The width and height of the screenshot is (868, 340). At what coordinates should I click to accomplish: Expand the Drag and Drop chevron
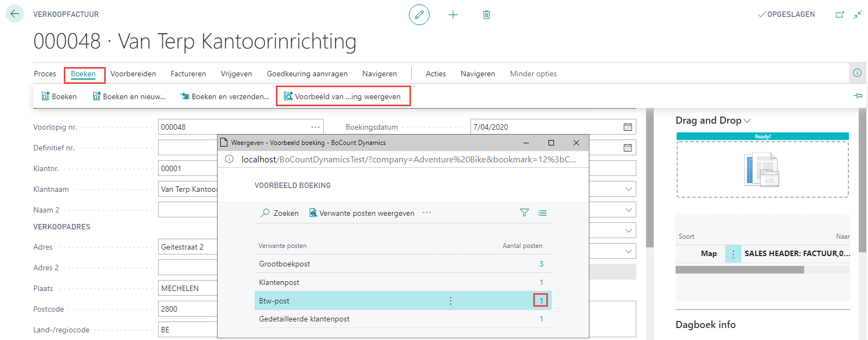748,120
